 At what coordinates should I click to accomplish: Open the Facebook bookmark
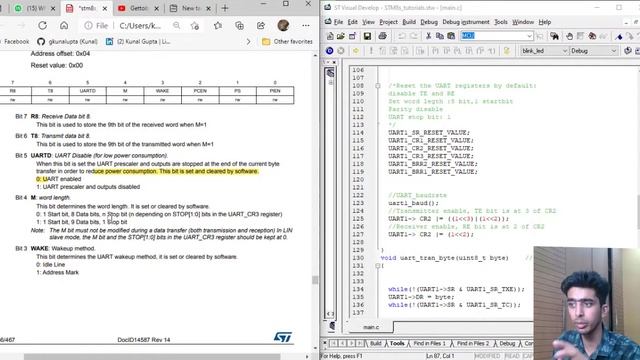tap(15, 41)
